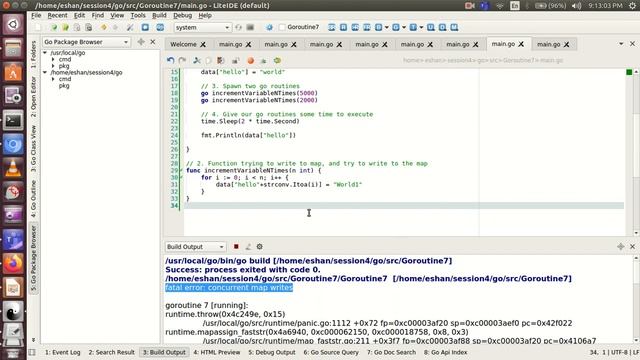Show the 4: HTML Preview panel

[217, 352]
